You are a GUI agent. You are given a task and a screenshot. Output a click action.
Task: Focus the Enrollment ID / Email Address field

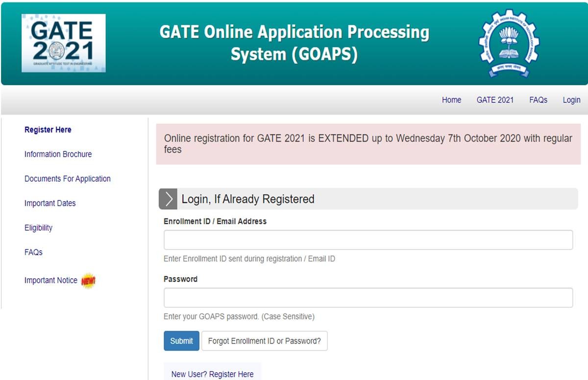(x=368, y=240)
